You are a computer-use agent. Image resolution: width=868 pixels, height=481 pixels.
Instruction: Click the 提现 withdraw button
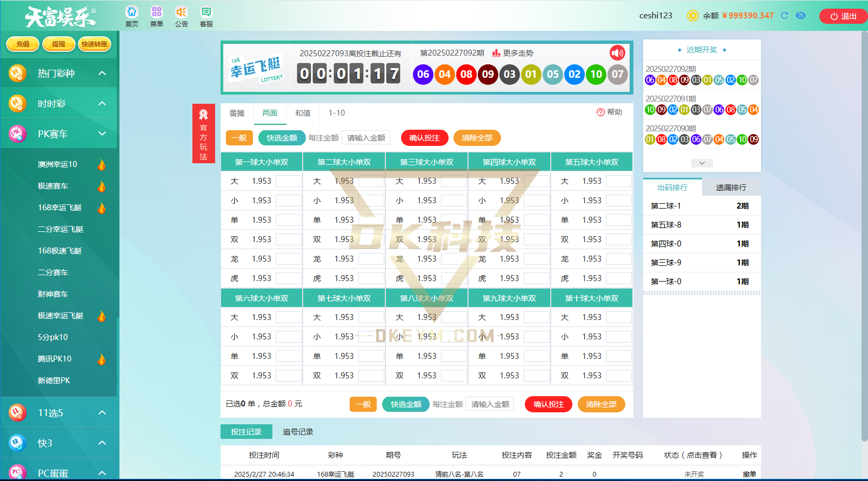pos(58,44)
